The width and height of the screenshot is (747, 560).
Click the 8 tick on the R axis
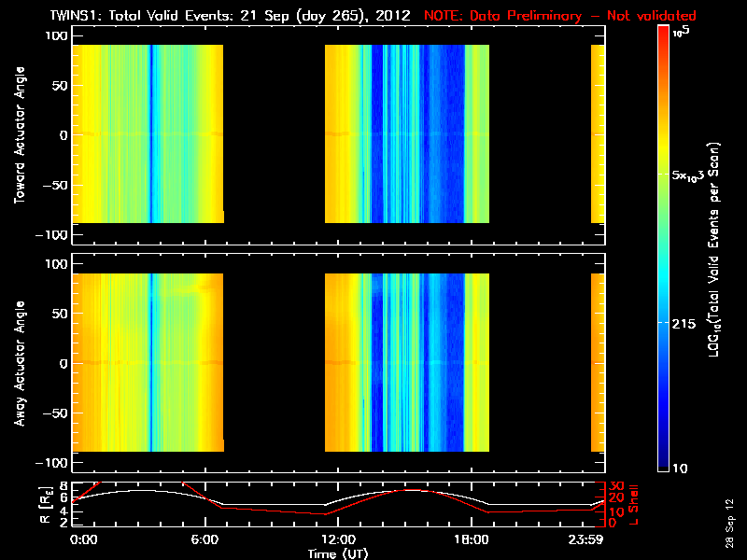point(63,486)
